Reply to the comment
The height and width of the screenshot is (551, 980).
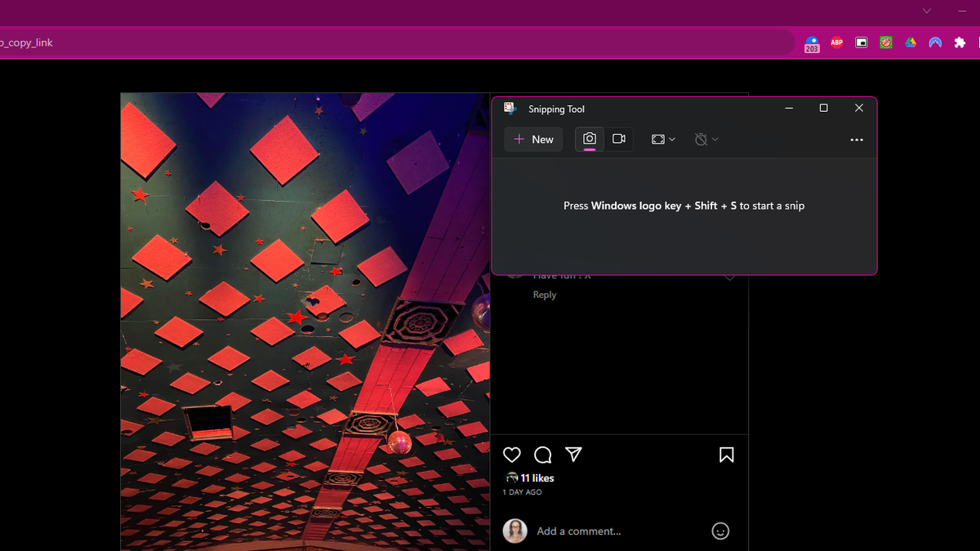[544, 294]
